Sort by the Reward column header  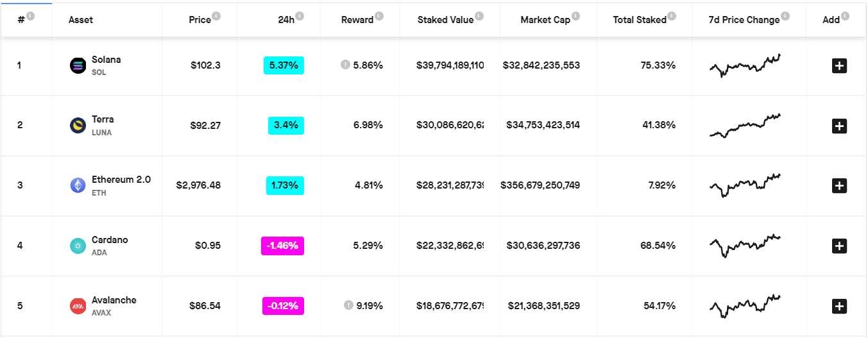pos(357,20)
